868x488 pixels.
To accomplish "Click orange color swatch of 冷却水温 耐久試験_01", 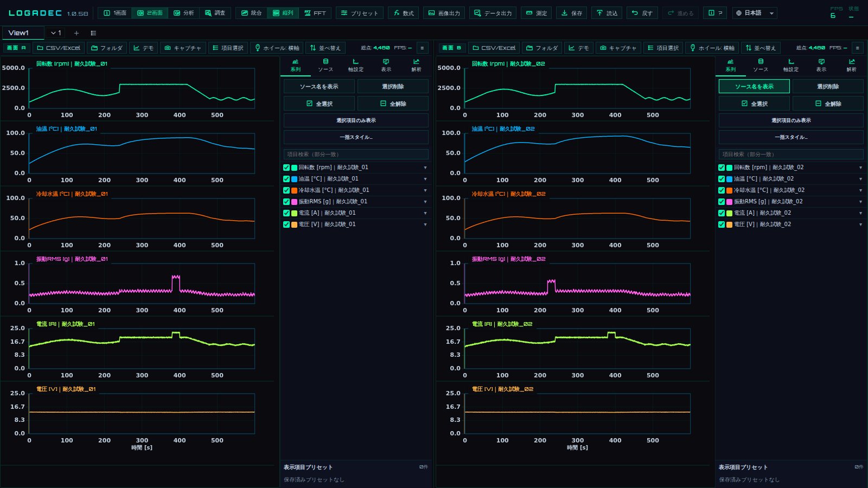I will pyautogui.click(x=294, y=190).
